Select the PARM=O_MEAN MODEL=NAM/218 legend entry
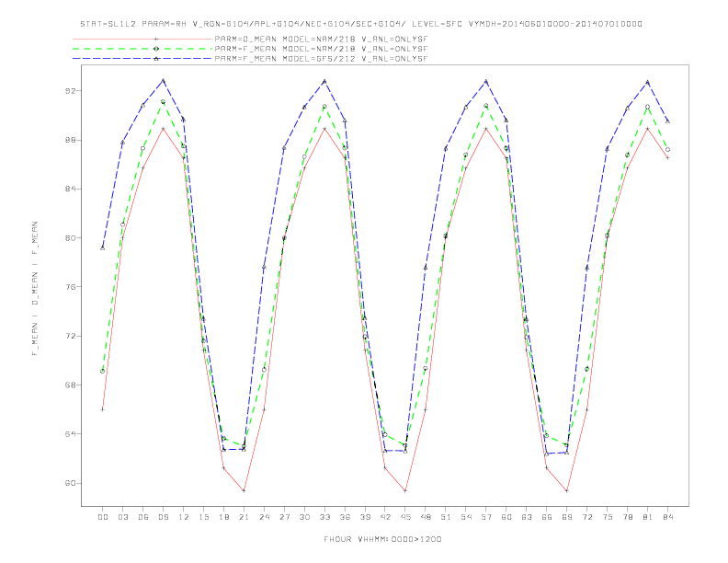The image size is (728, 563). tap(321, 39)
